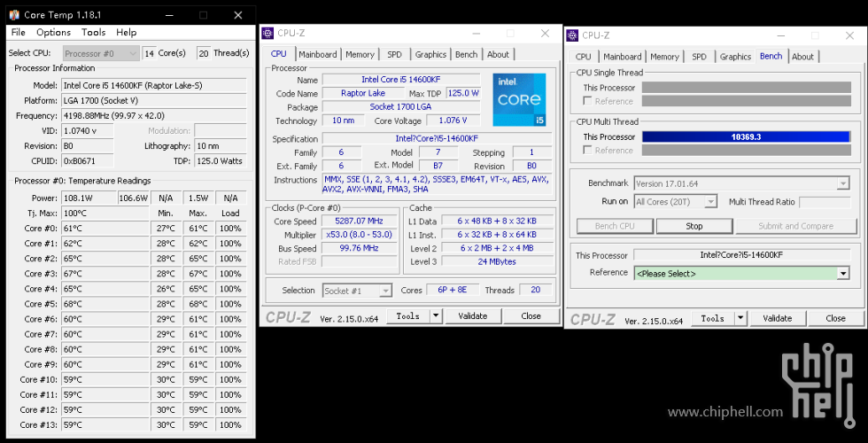Click the Bench CPU button
This screenshot has height=443, width=868.
(x=615, y=226)
